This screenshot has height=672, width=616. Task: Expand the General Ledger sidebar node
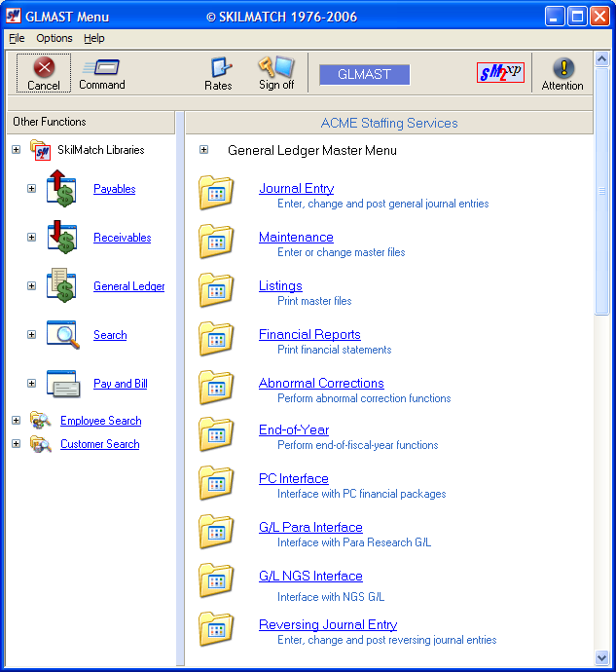click(x=32, y=285)
